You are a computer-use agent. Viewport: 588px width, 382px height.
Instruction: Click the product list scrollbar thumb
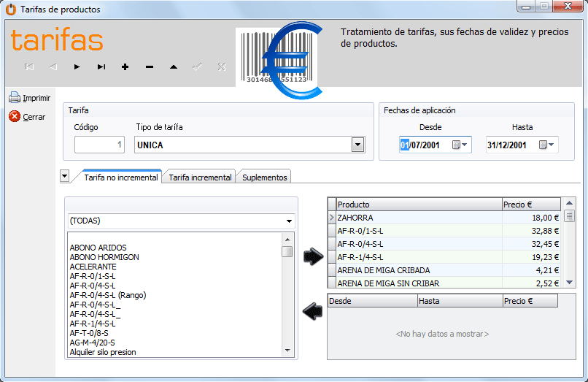click(x=287, y=252)
